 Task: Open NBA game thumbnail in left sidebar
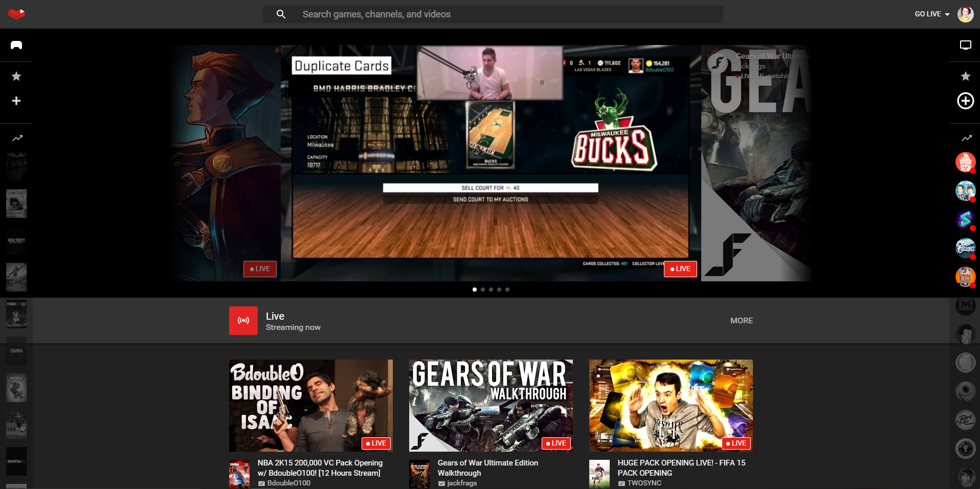pyautogui.click(x=16, y=314)
